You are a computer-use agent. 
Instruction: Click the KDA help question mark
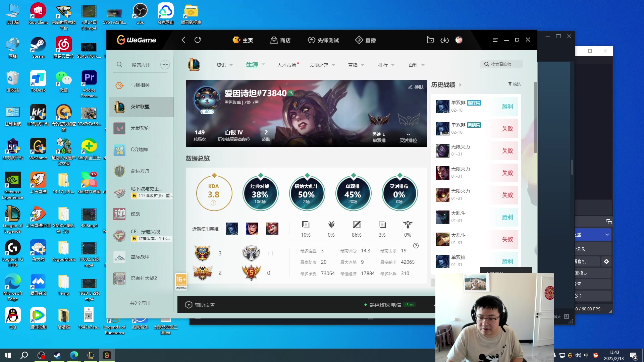click(213, 203)
